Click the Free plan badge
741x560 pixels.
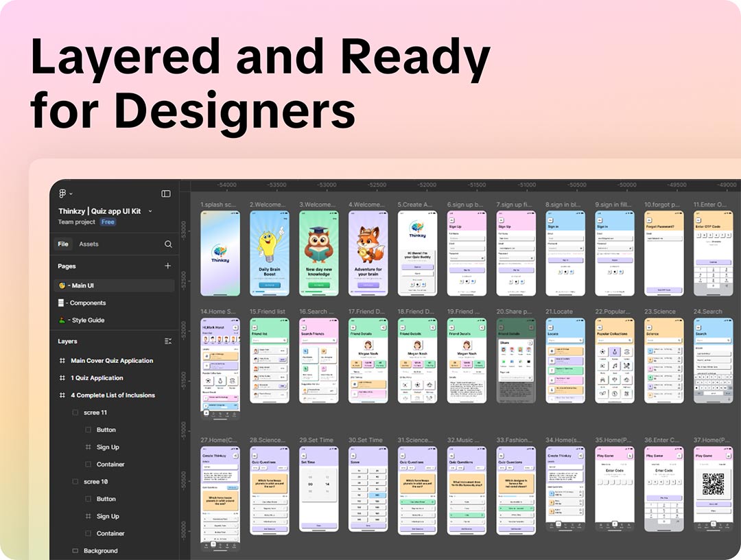(x=108, y=222)
